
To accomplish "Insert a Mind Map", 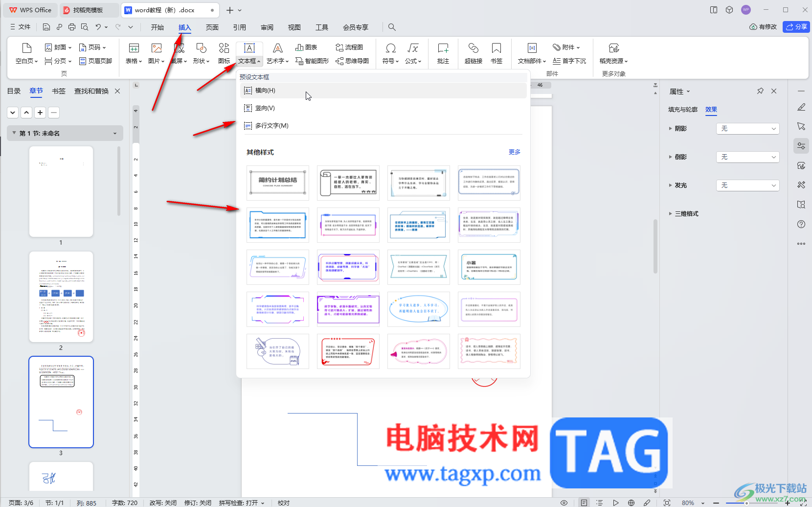I will (x=352, y=61).
